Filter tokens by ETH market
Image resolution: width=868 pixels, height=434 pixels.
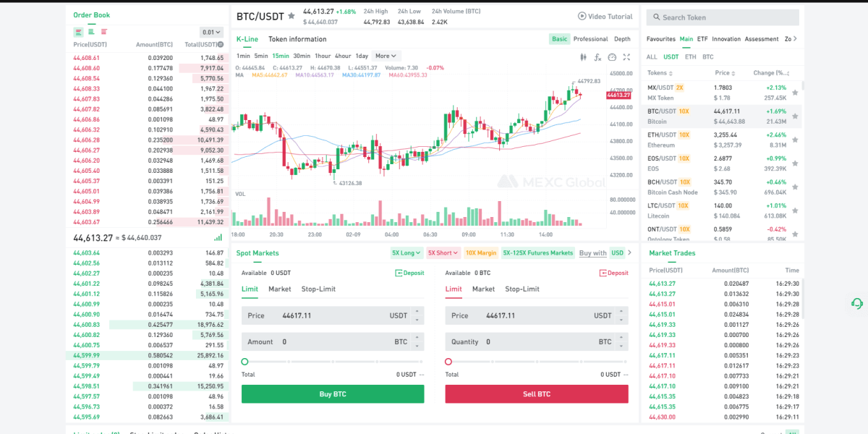tap(691, 56)
